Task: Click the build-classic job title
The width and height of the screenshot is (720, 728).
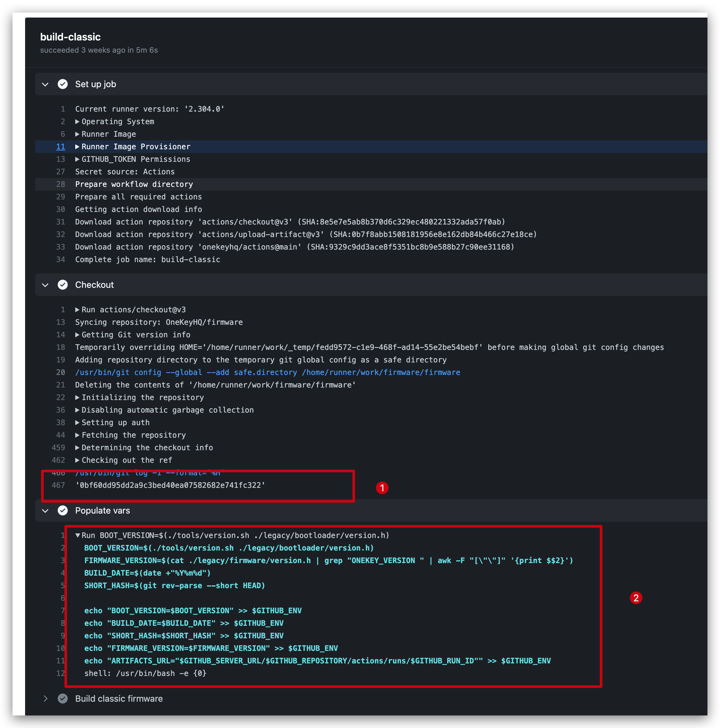Action: pos(70,37)
